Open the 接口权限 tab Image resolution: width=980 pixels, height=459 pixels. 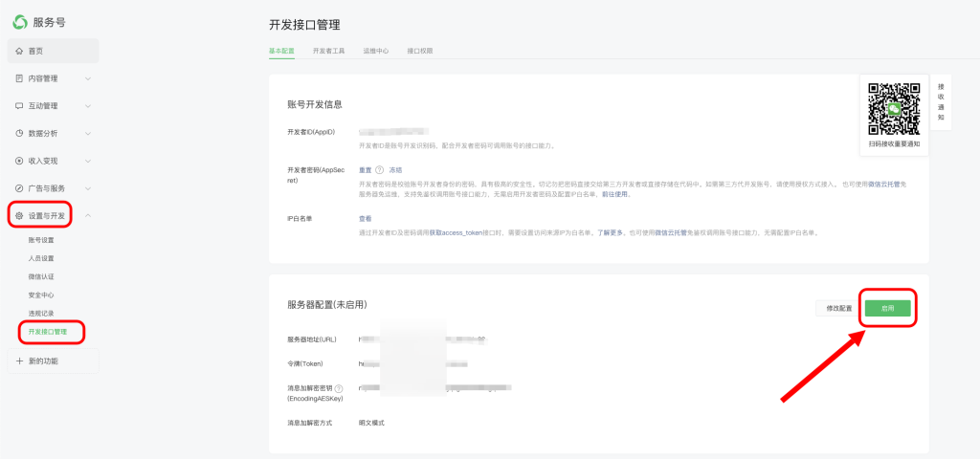[420, 51]
